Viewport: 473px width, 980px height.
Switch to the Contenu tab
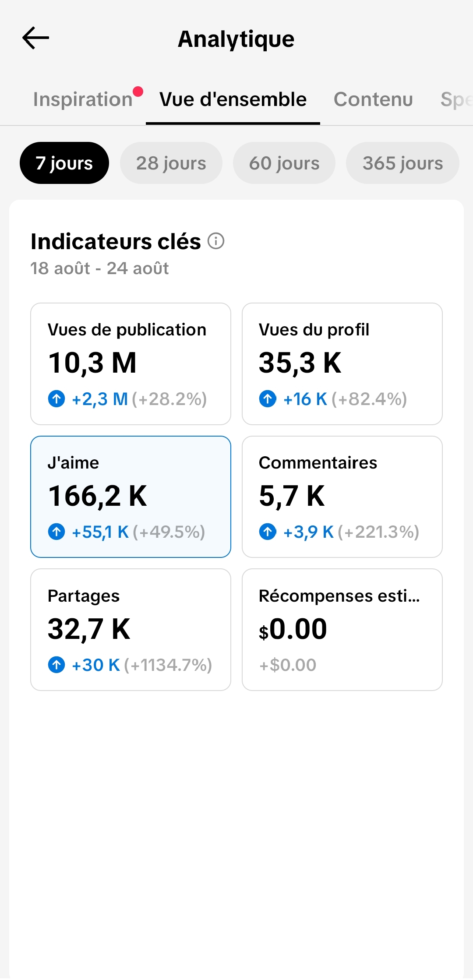point(373,99)
